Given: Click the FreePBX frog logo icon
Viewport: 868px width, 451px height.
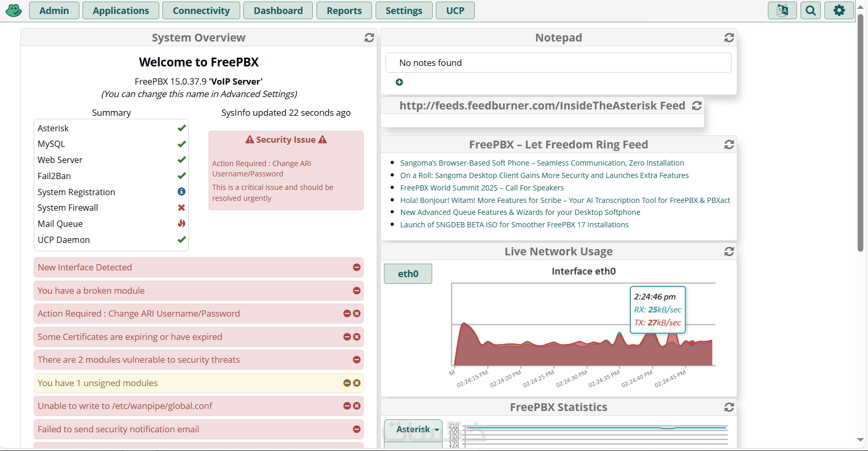Looking at the screenshot, I should [13, 10].
